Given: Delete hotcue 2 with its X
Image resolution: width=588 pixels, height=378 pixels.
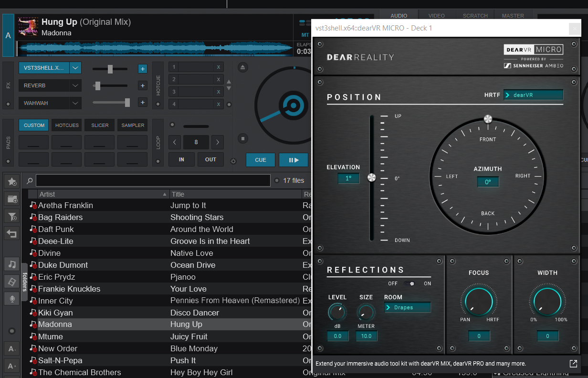Looking at the screenshot, I should click(x=219, y=80).
